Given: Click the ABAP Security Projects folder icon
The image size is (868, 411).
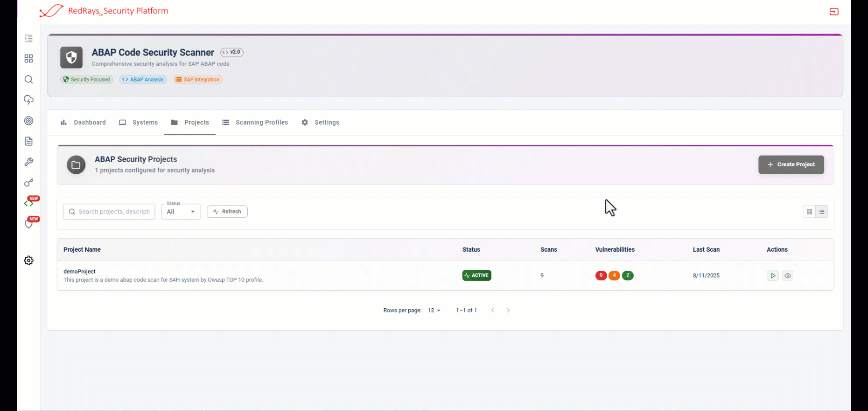Looking at the screenshot, I should pos(76,165).
